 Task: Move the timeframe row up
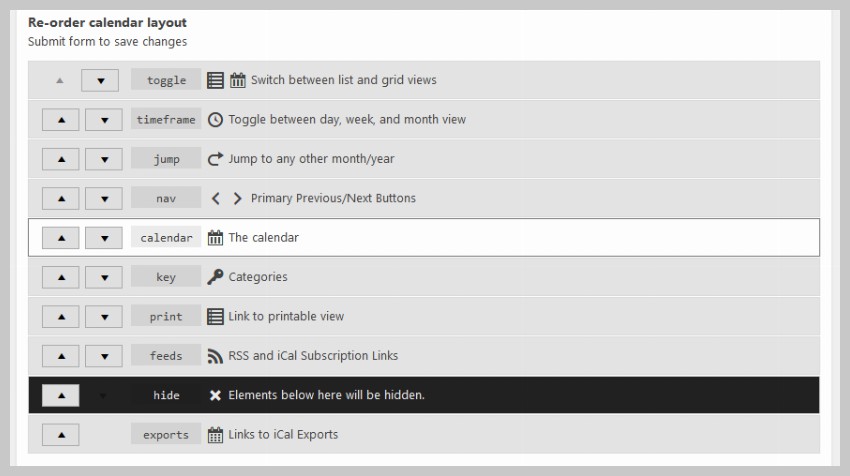click(61, 120)
